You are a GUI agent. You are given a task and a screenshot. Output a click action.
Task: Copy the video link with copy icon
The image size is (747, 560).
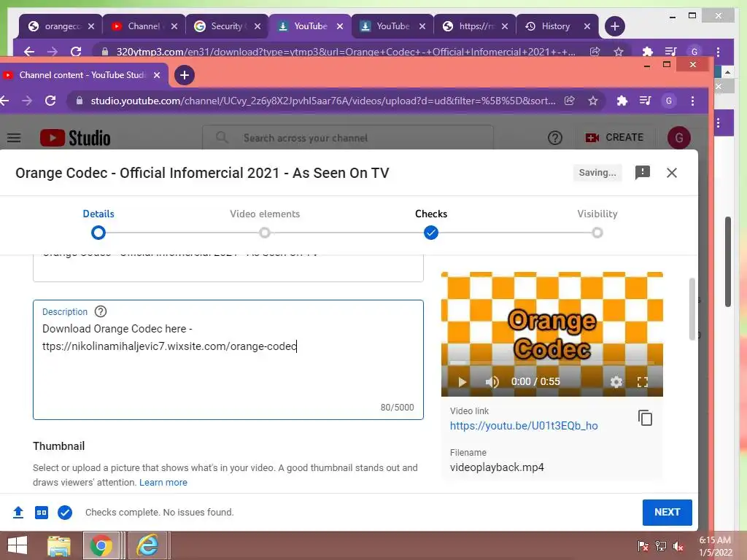coord(645,418)
